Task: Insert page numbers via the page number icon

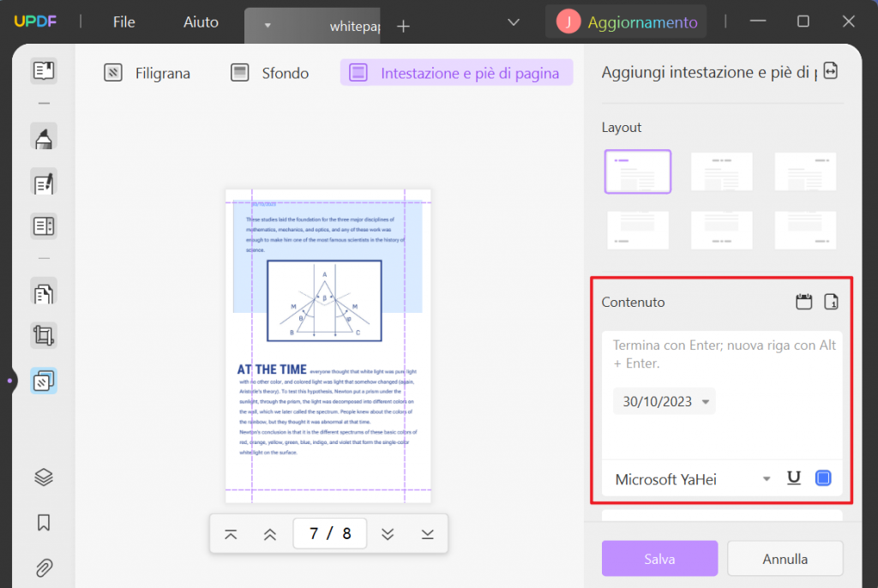Action: tap(830, 302)
